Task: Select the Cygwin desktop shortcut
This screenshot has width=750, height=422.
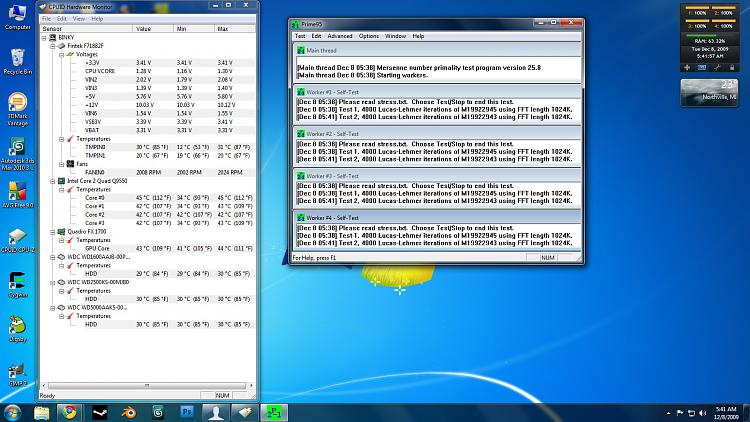Action: click(17, 284)
